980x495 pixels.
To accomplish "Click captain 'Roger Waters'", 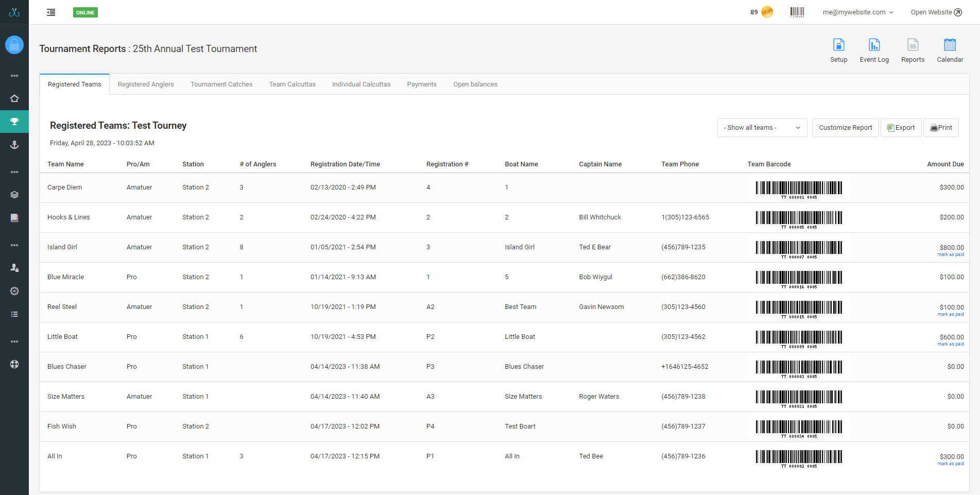I will (599, 397).
